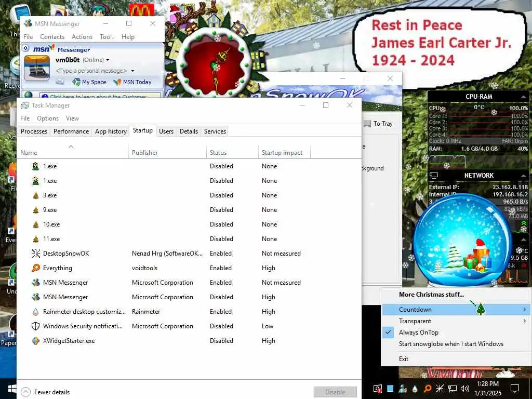Switch to the Processes tab
Viewport: 532px width, 399px height.
(x=34, y=131)
